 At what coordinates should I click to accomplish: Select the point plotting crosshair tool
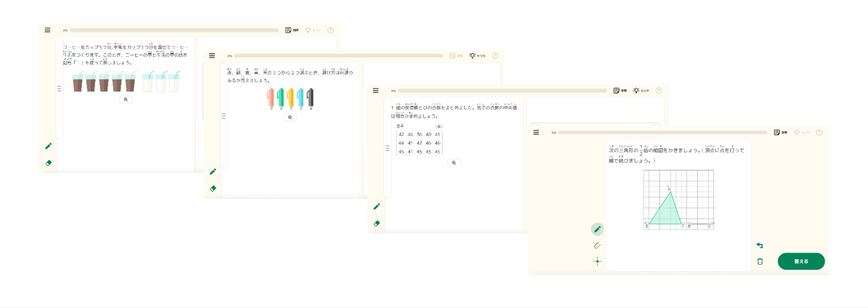click(x=597, y=261)
